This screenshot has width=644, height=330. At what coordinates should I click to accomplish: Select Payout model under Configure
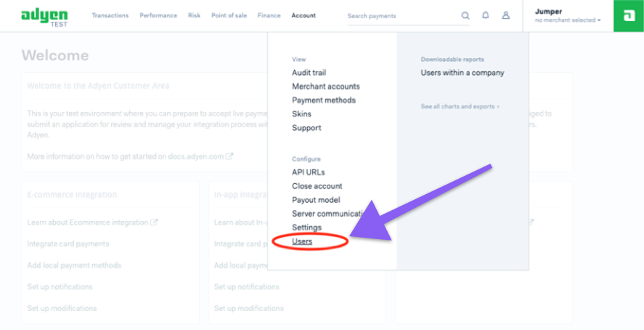[316, 200]
